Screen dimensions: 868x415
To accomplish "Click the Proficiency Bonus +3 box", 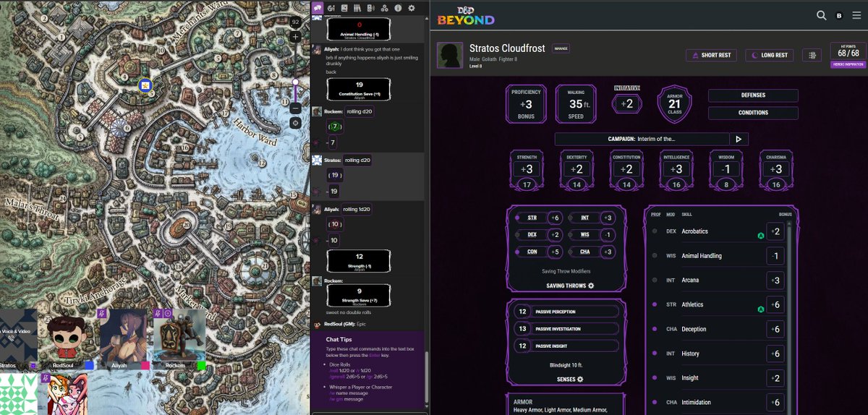I will click(x=527, y=104).
